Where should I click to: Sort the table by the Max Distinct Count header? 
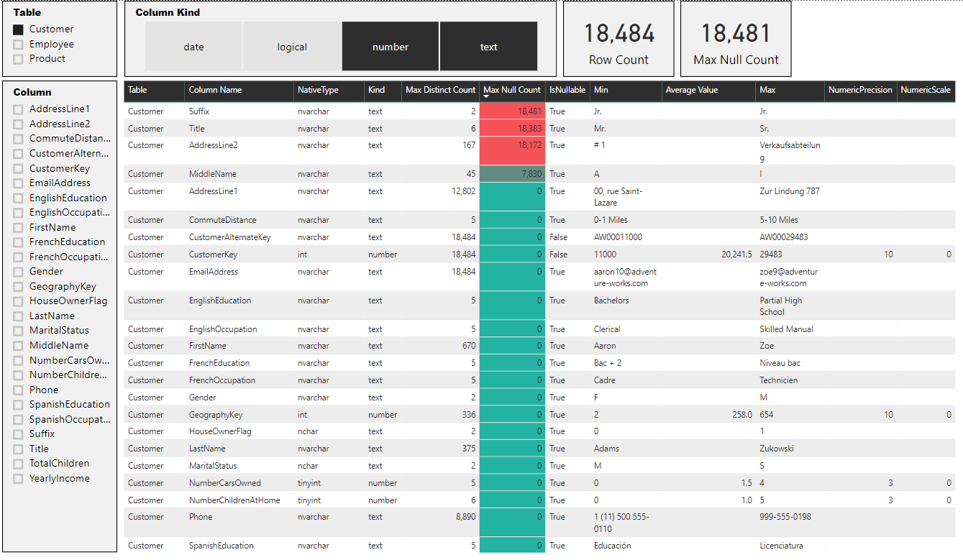(x=439, y=91)
